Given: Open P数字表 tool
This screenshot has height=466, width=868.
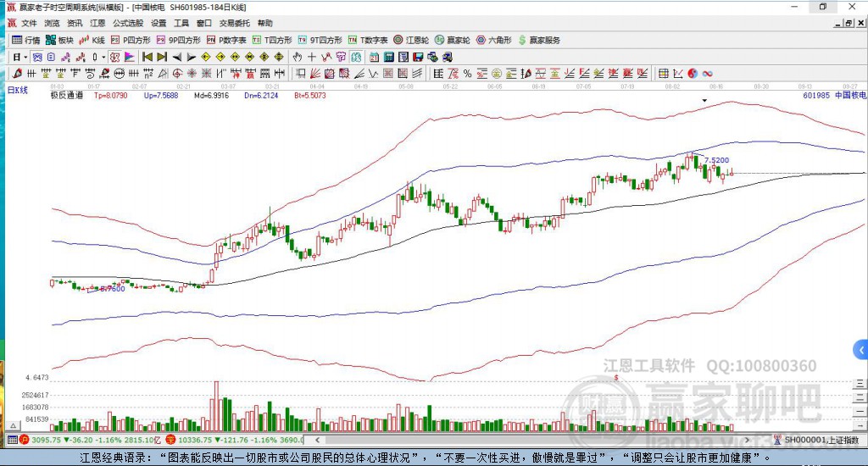Looking at the screenshot, I should click(x=226, y=40).
